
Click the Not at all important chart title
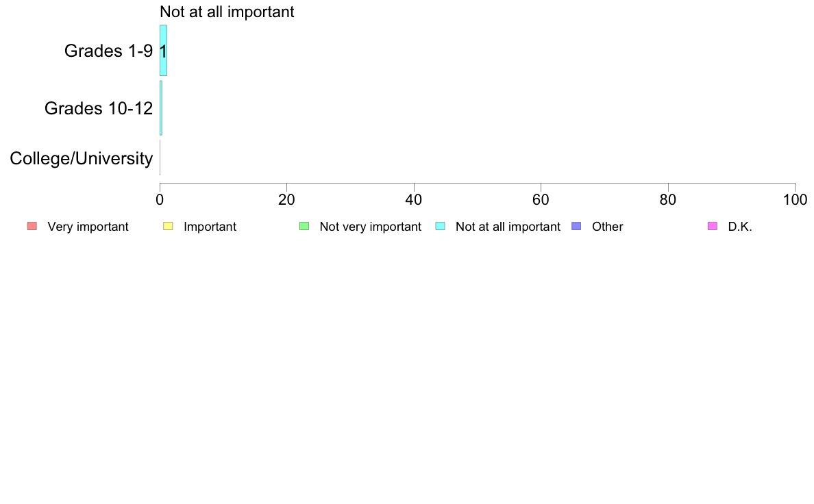pos(227,12)
